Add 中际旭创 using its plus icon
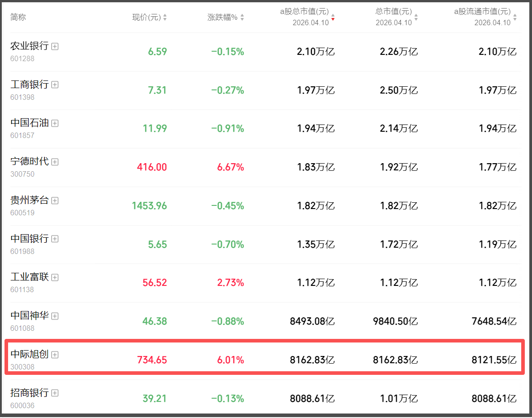 coord(55,355)
